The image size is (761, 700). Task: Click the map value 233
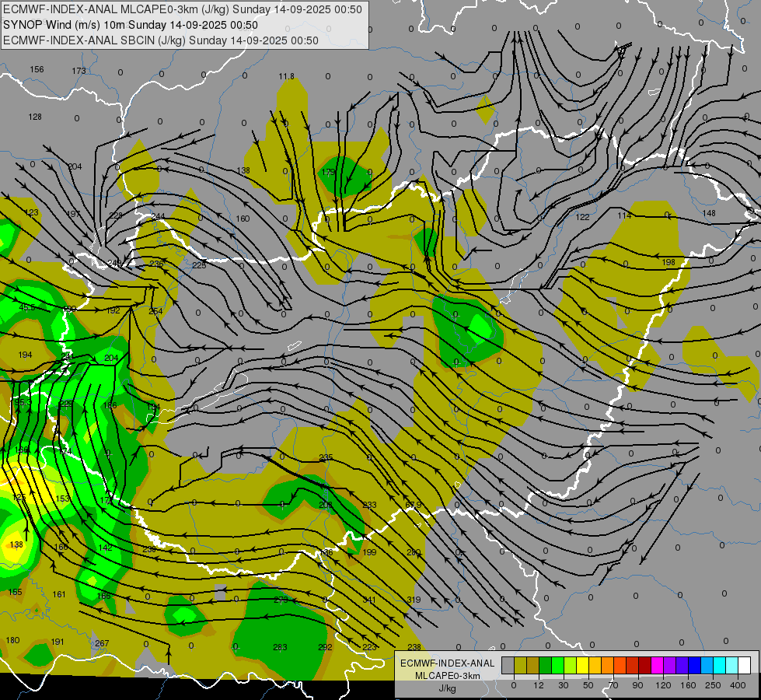[x=369, y=505]
